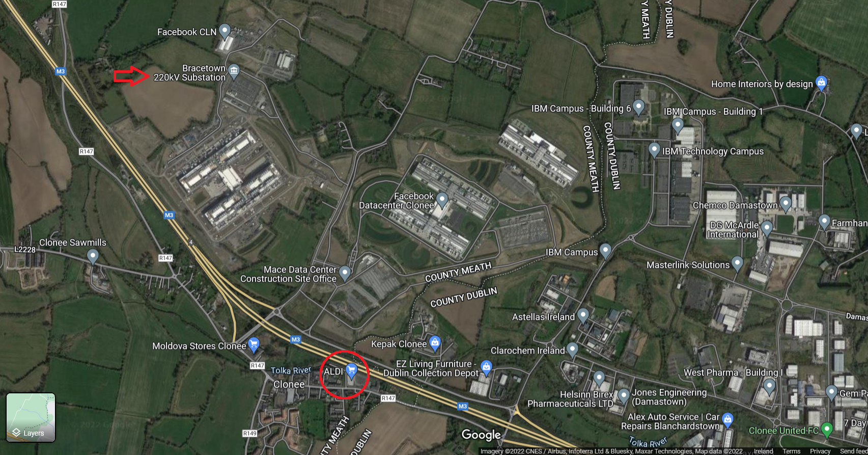Click the Ireland region link in footer
The height and width of the screenshot is (455, 868).
click(x=763, y=451)
